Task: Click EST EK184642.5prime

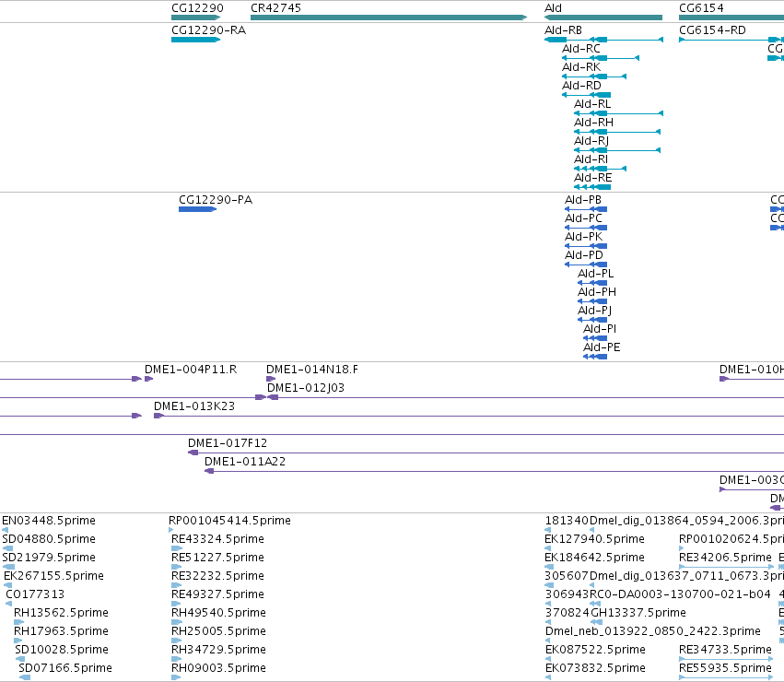Action: pos(594,558)
